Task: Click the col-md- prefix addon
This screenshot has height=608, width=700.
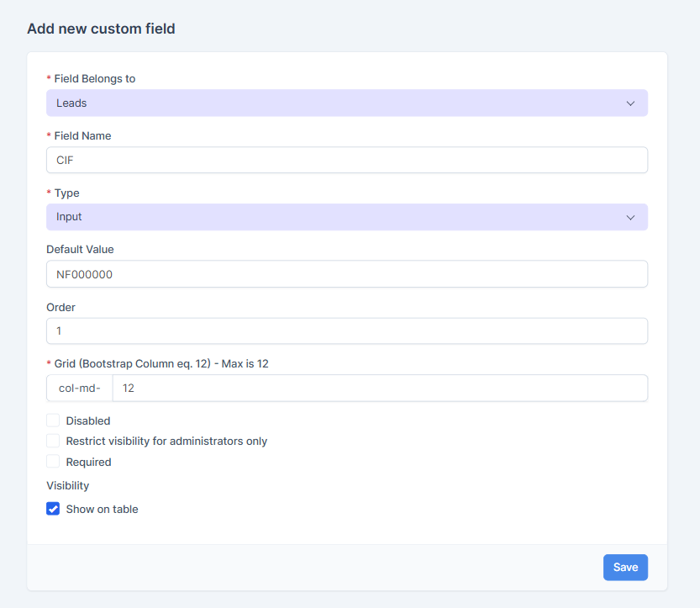Action: (79, 389)
